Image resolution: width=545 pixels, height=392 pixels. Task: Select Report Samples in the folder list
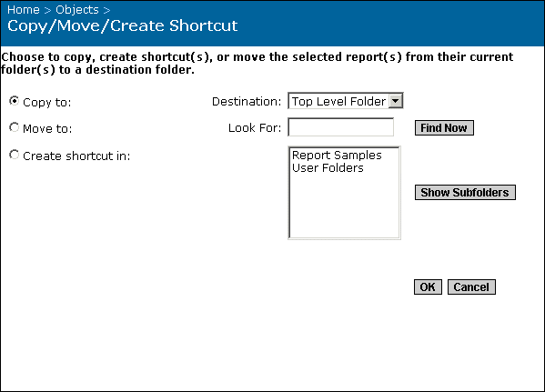point(337,155)
